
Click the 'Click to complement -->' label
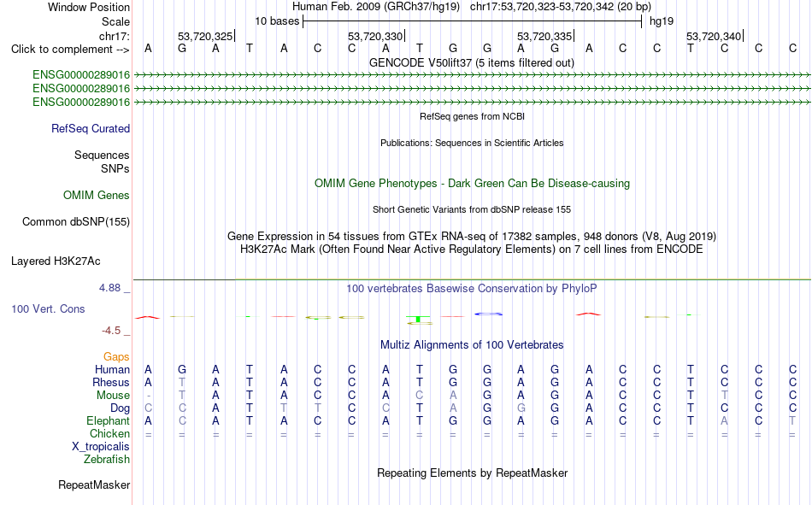(x=70, y=50)
